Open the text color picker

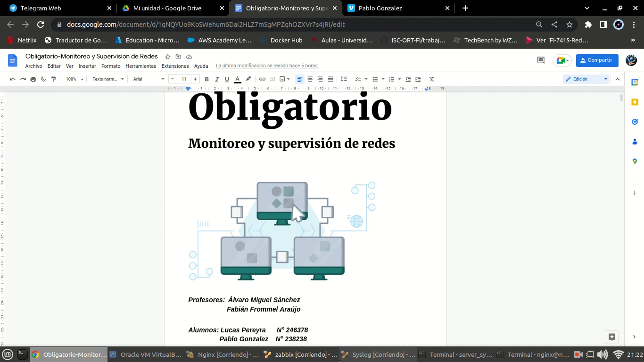click(x=237, y=79)
